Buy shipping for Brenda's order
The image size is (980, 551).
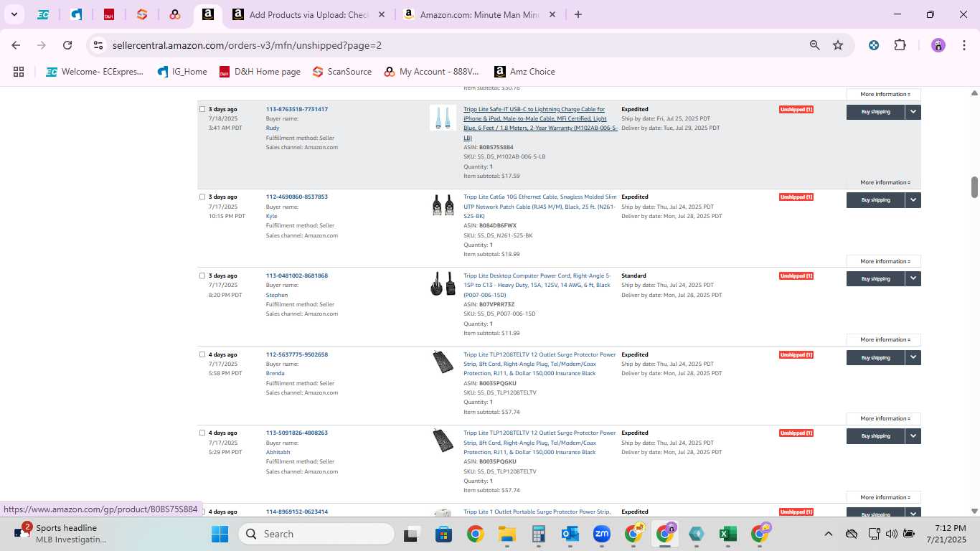click(875, 357)
